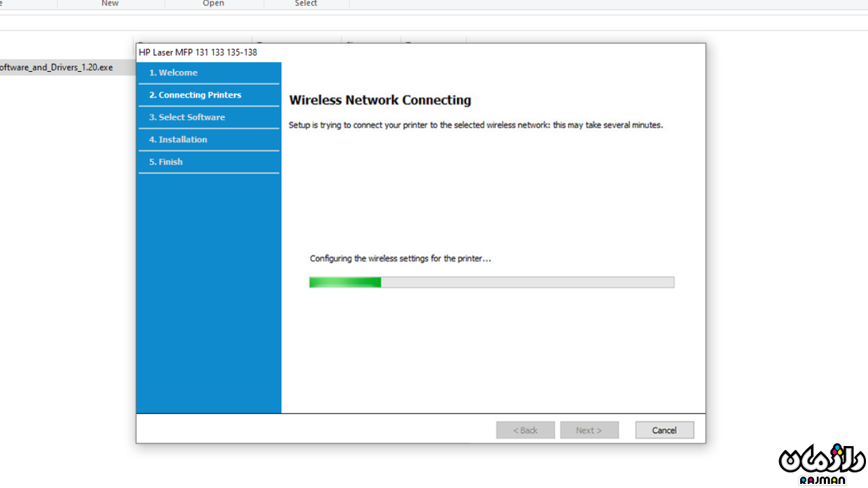Screen dimensions: 868x488
Task: Select the '1. Welcome' step
Action: click(x=209, y=73)
